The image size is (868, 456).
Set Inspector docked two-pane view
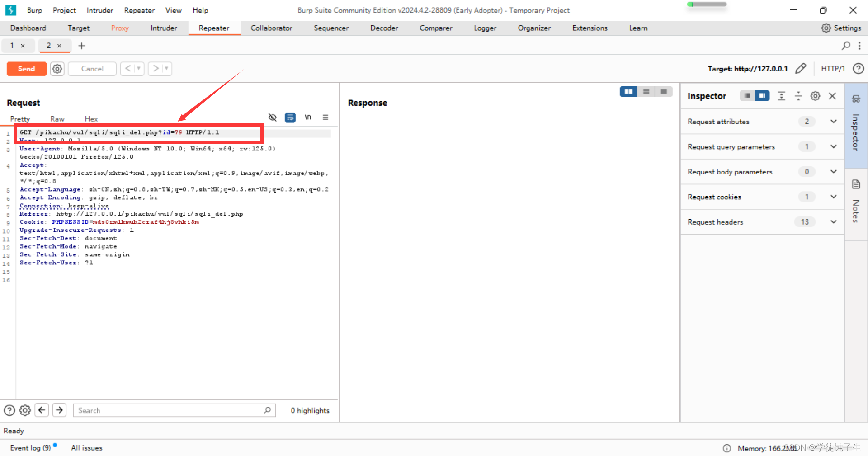(x=762, y=96)
